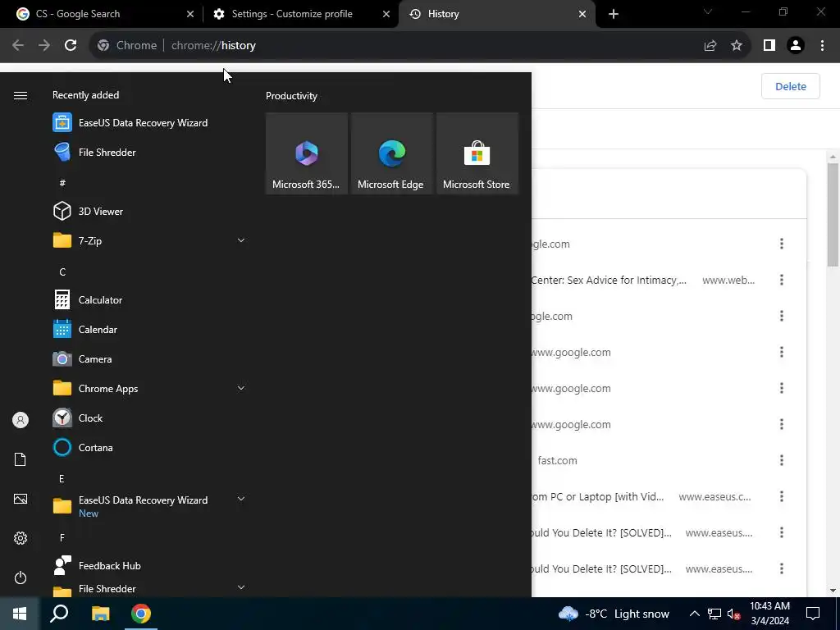Show hidden system tray icons
This screenshot has height=630, width=840.
click(x=694, y=614)
